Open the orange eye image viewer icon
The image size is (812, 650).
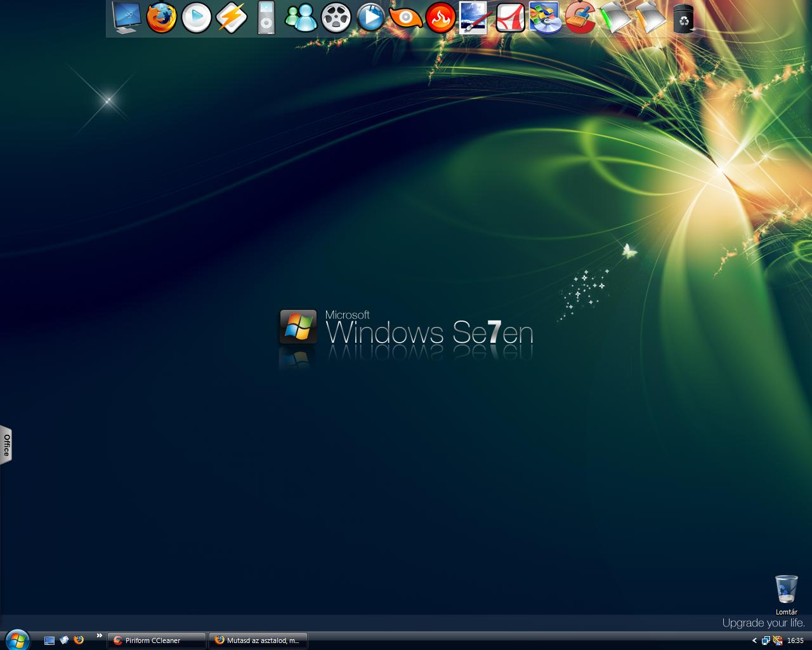406,17
